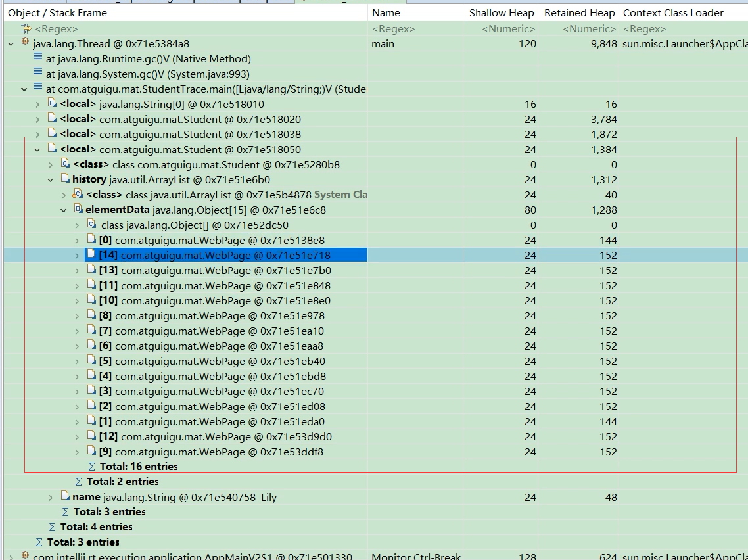The height and width of the screenshot is (560, 748).
Task: Select 'Total: 4 entries' summary row
Action: (376, 527)
